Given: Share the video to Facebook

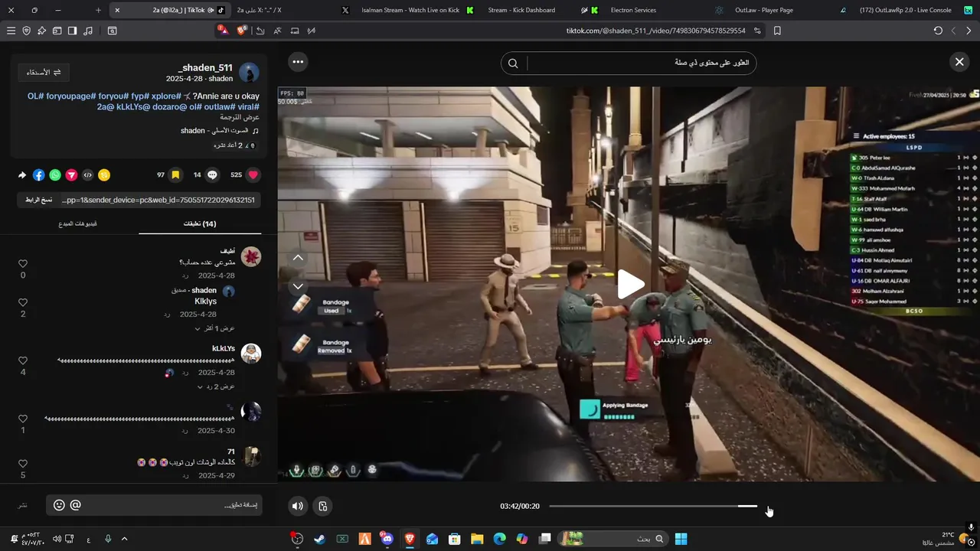Looking at the screenshot, I should point(39,175).
